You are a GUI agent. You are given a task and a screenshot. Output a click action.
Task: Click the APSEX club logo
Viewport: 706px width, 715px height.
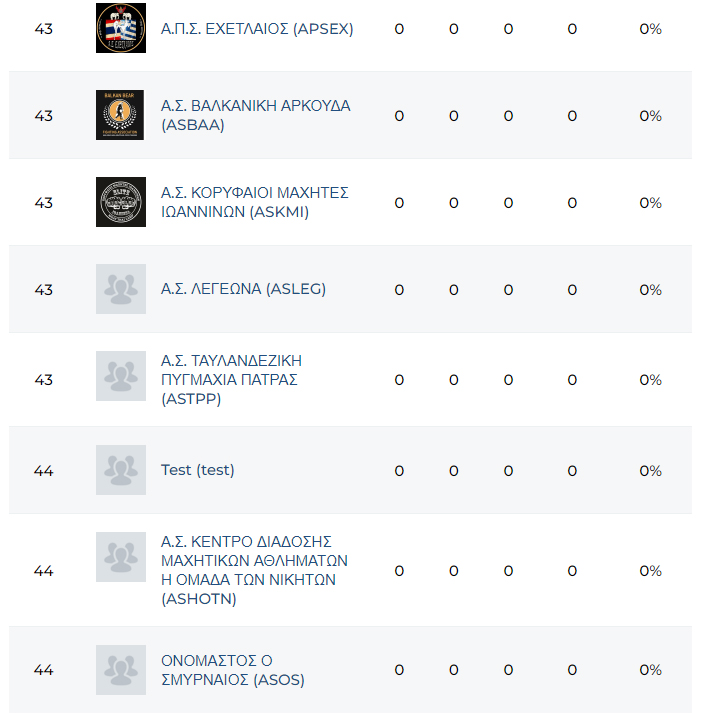tap(121, 29)
